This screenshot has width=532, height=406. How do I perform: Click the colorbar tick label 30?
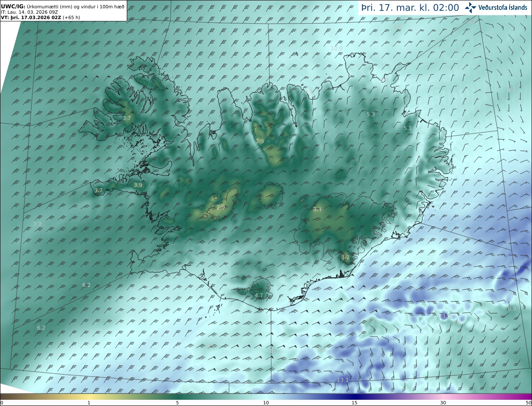pos(443,403)
